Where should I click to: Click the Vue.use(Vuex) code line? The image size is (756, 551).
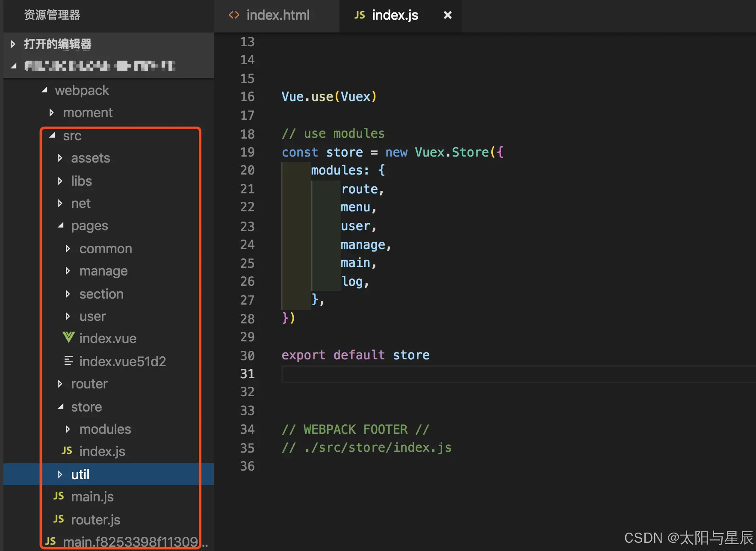[x=329, y=97]
